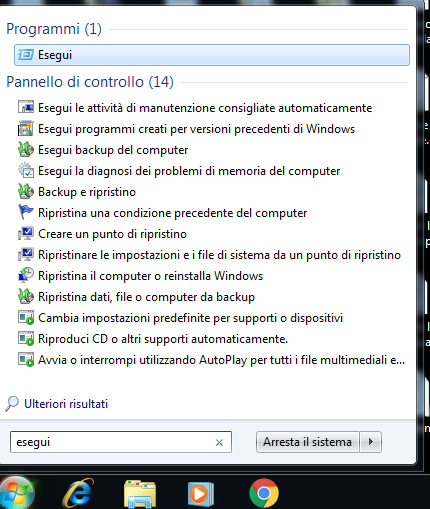This screenshot has height=509, width=430.
Task: Click the flag icon for Ripristina una condizione precedente
Action: [x=26, y=212]
